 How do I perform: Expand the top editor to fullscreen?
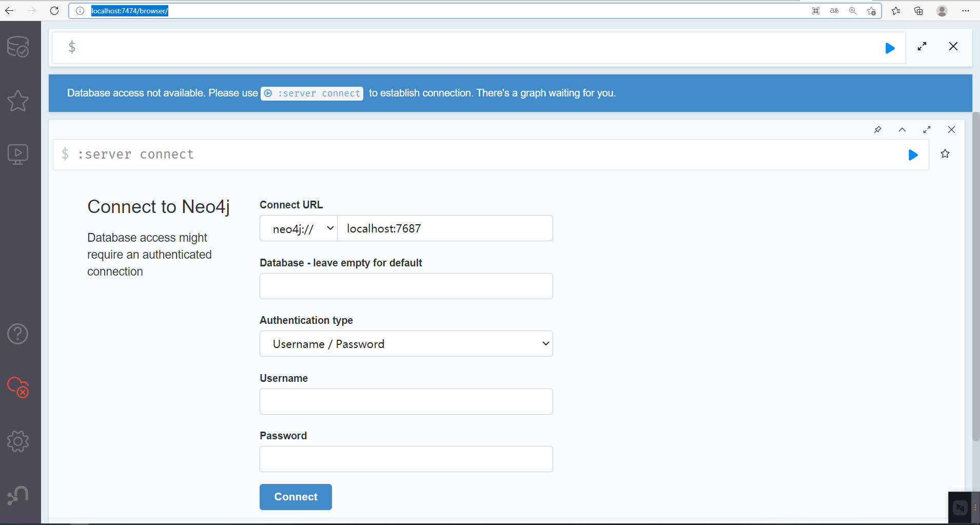click(x=922, y=46)
